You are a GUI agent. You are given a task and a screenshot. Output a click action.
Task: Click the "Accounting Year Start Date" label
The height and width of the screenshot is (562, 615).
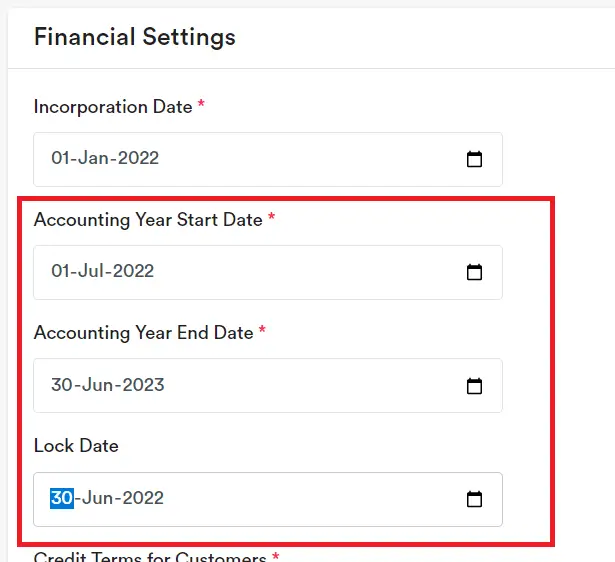(x=148, y=220)
